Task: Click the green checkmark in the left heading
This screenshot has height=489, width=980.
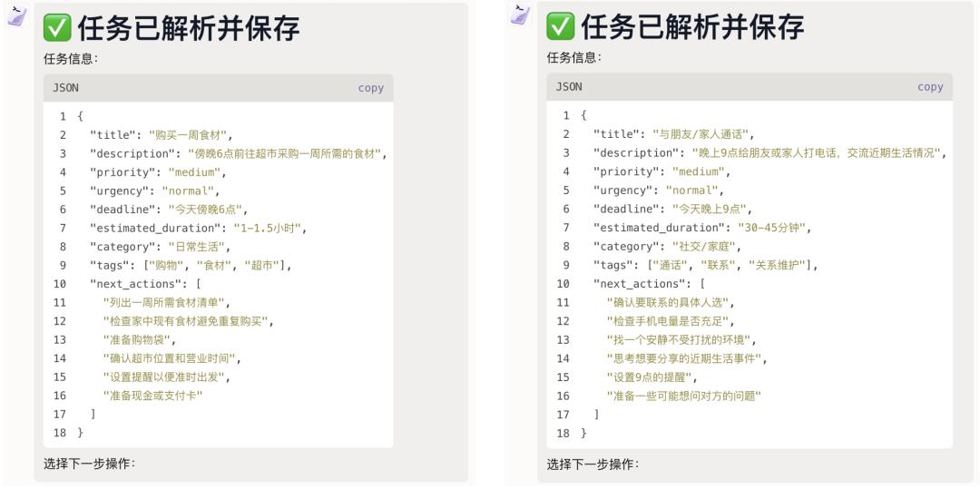Action: point(57,29)
